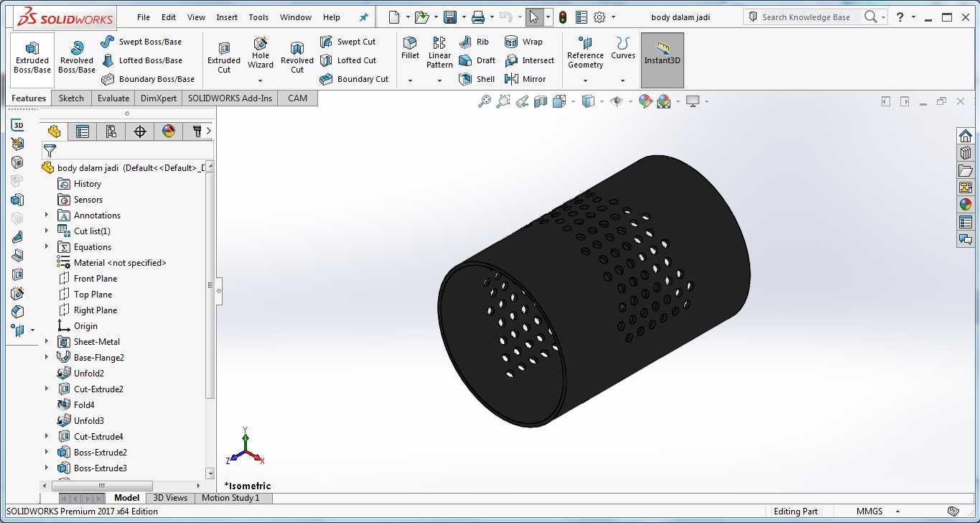Expand the Sheet-Metal feature
The image size is (980, 523).
[47, 341]
